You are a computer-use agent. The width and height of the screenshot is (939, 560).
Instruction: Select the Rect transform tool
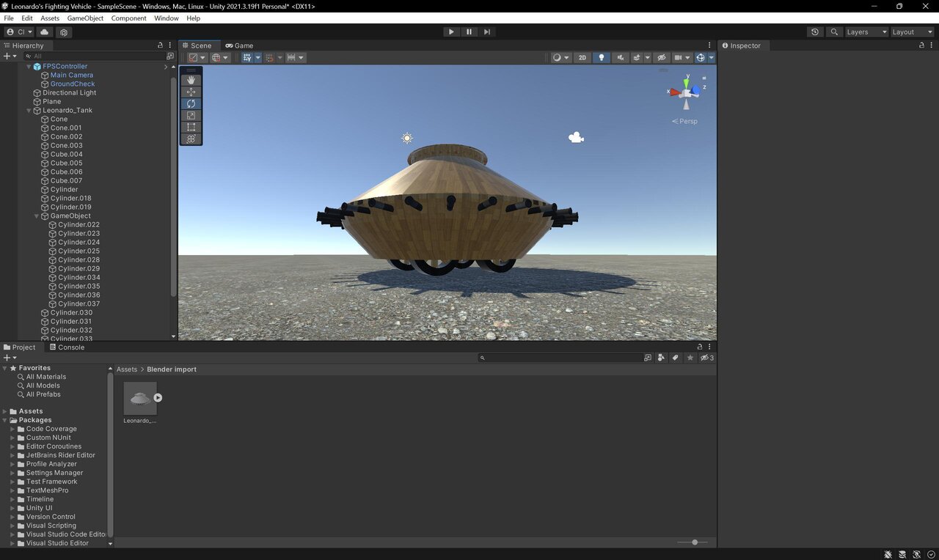(191, 127)
